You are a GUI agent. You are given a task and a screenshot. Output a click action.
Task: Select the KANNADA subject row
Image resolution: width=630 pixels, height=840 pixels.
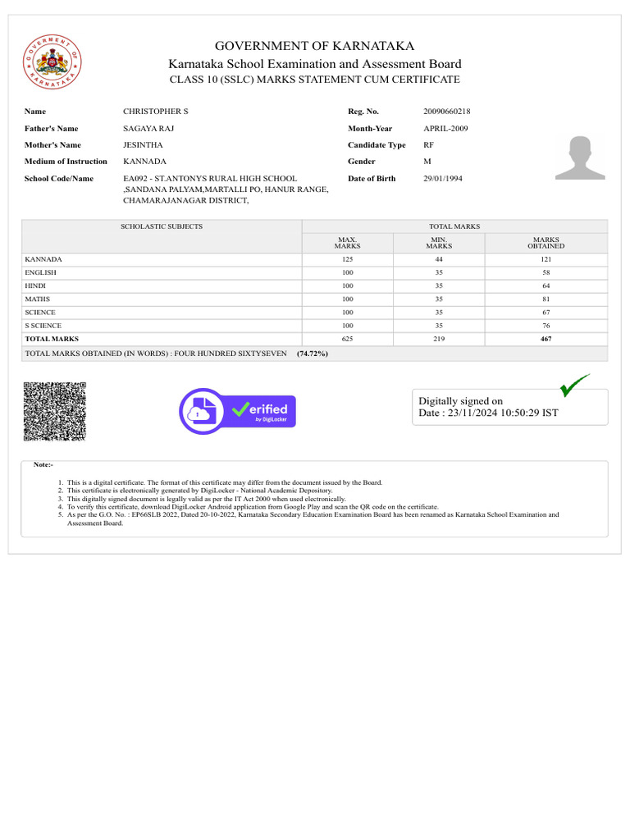[314, 259]
